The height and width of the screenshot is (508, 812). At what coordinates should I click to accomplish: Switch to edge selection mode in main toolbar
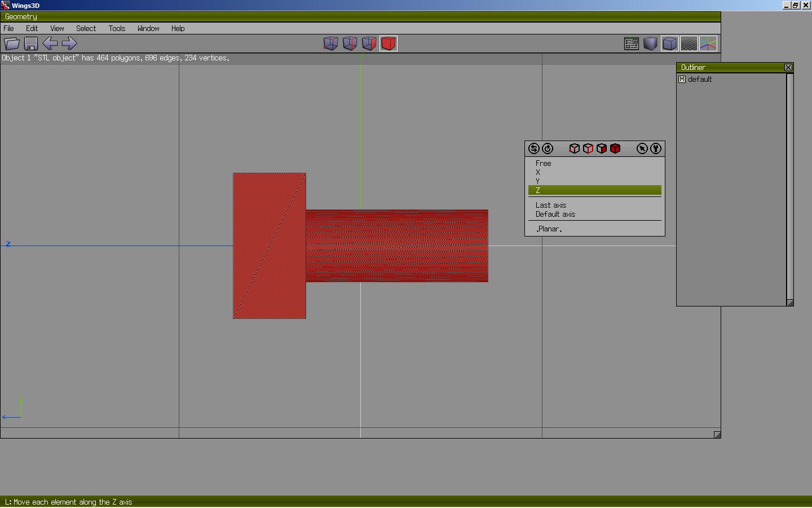coord(350,43)
